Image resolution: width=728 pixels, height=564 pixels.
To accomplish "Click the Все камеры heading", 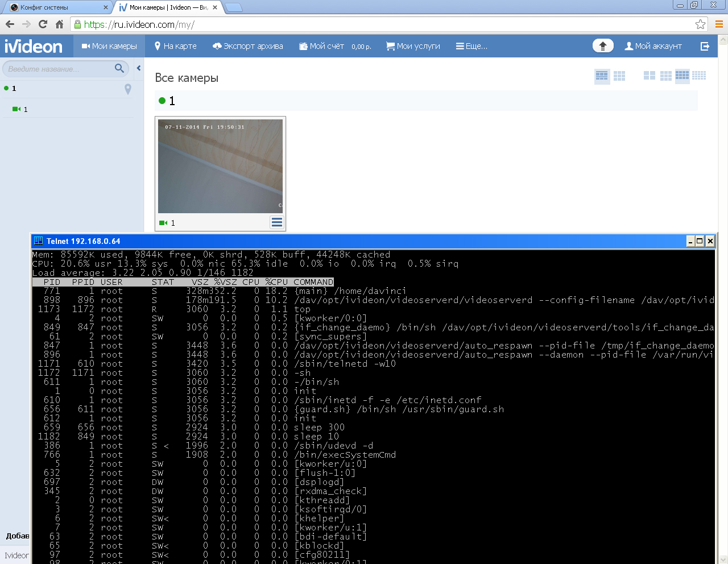I will point(187,78).
